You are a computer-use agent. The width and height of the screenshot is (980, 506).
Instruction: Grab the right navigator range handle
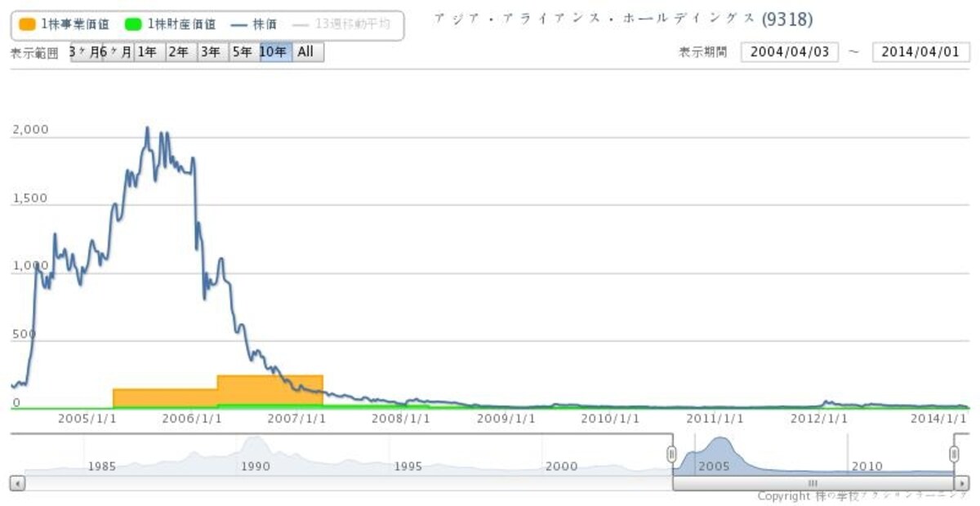point(955,455)
